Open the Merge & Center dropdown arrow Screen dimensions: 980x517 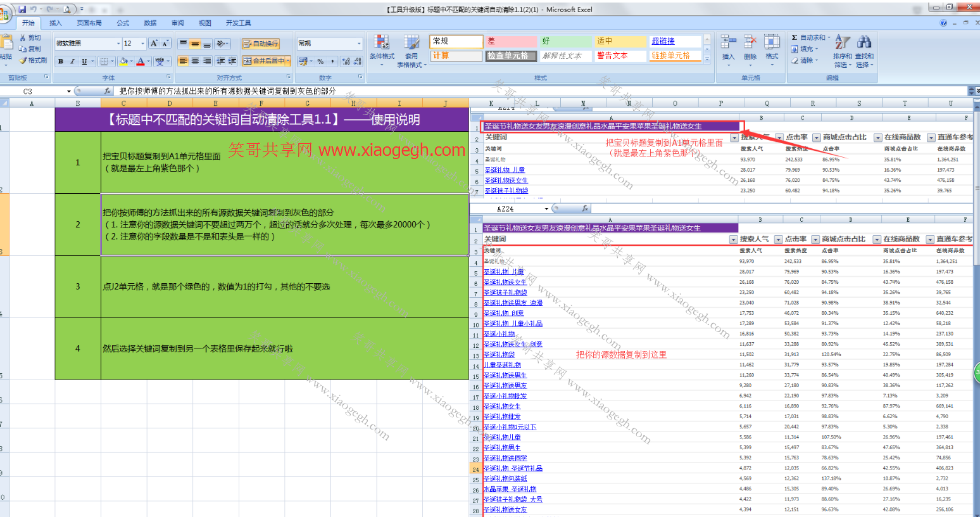(288, 61)
